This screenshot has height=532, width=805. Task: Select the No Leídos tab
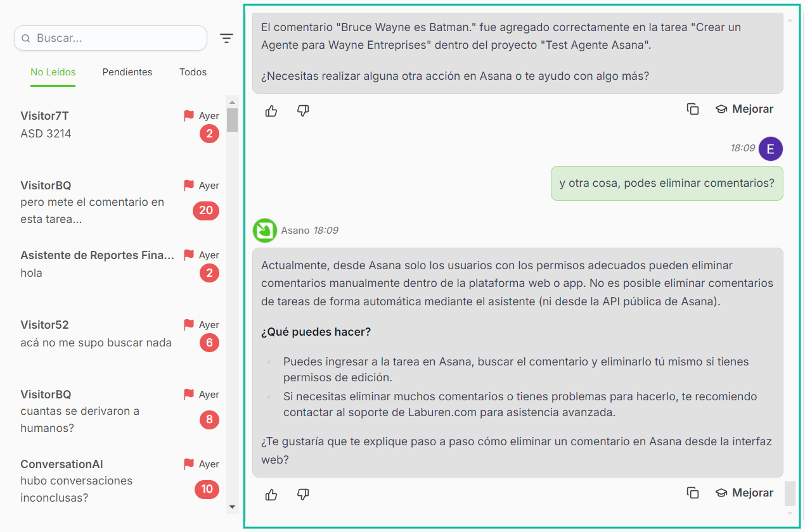(x=53, y=72)
